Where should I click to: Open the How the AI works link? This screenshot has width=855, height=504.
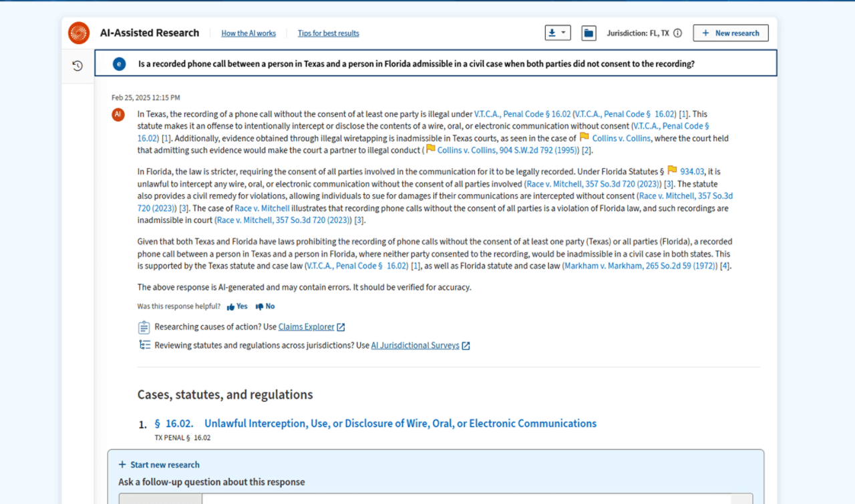[x=248, y=33]
